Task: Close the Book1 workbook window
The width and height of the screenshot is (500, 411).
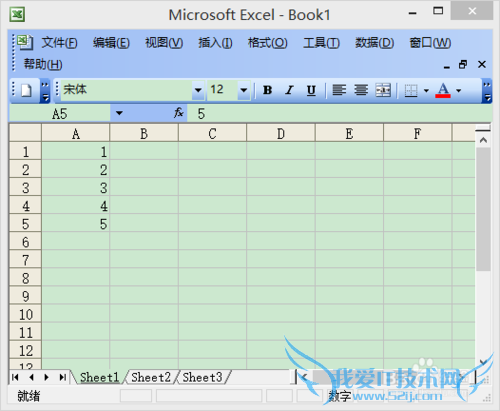Action: tap(482, 64)
